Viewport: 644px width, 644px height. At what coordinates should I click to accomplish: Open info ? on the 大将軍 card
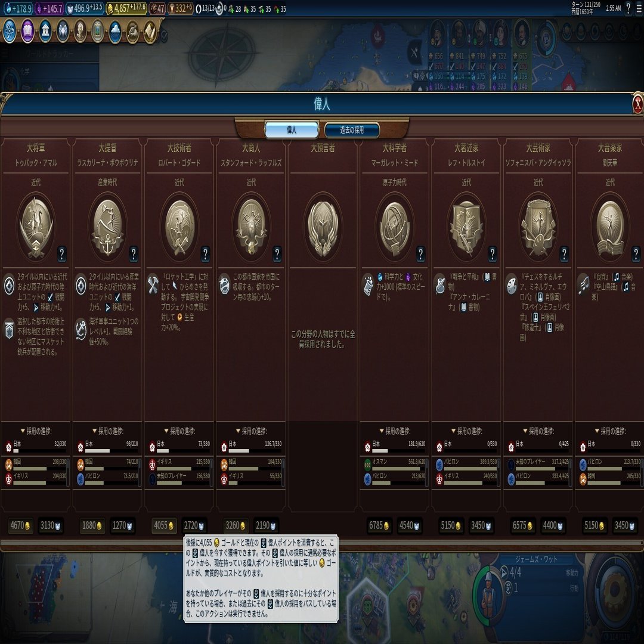tap(61, 254)
